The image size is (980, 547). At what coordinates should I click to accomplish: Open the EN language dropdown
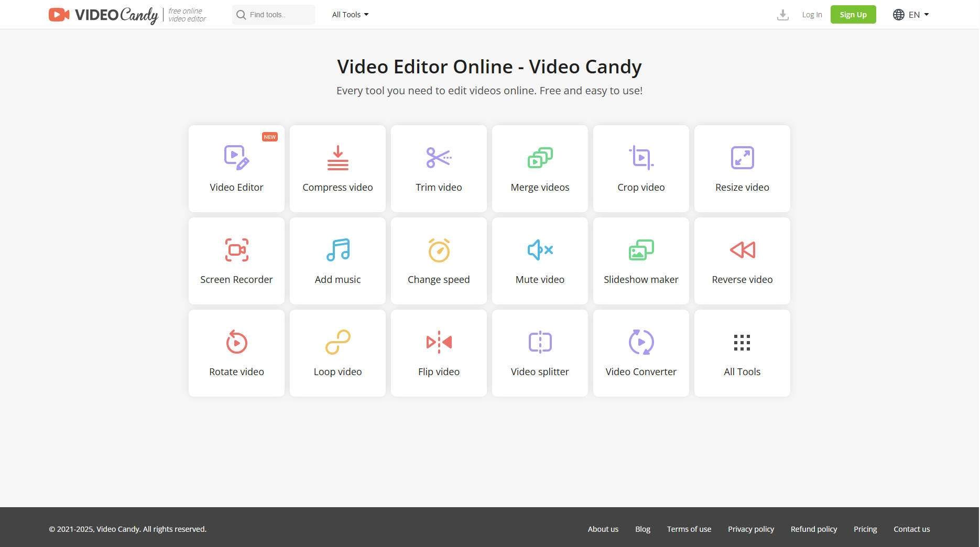pyautogui.click(x=919, y=15)
